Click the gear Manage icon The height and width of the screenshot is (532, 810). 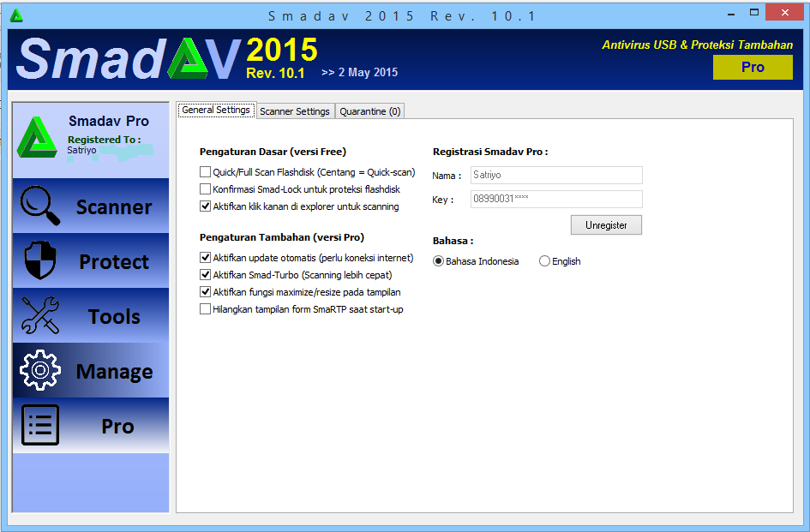tap(39, 370)
